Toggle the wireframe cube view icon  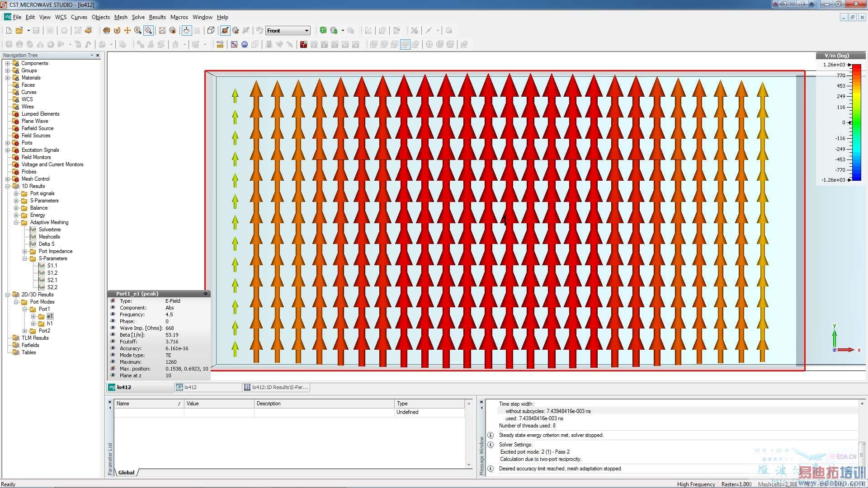pos(211,30)
